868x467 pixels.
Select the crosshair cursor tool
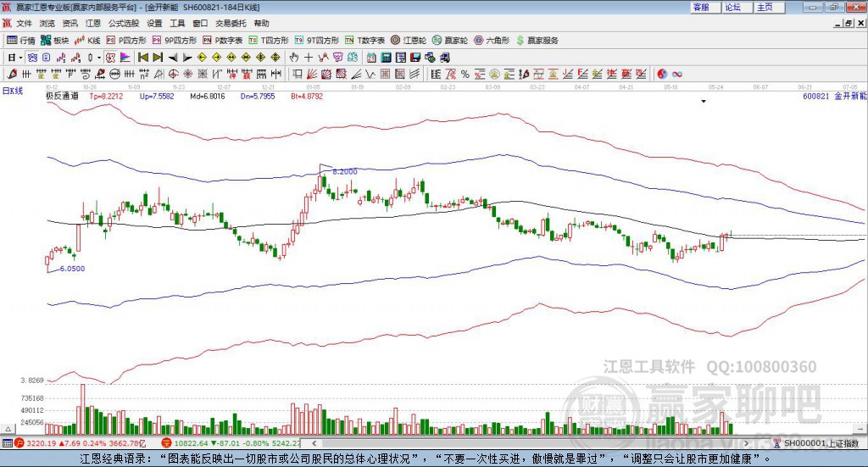click(x=309, y=58)
